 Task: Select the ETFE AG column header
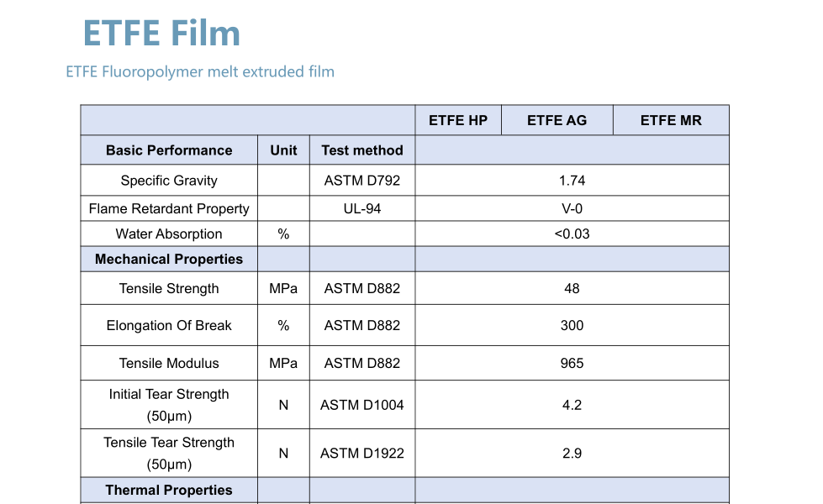tap(557, 120)
